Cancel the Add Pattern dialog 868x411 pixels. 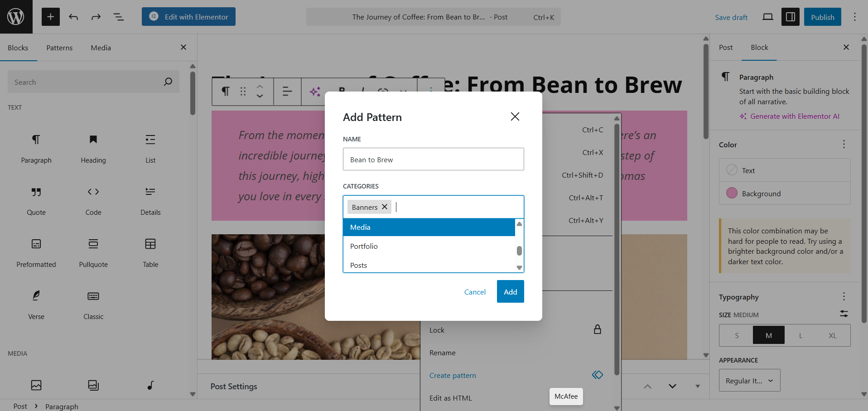(475, 292)
